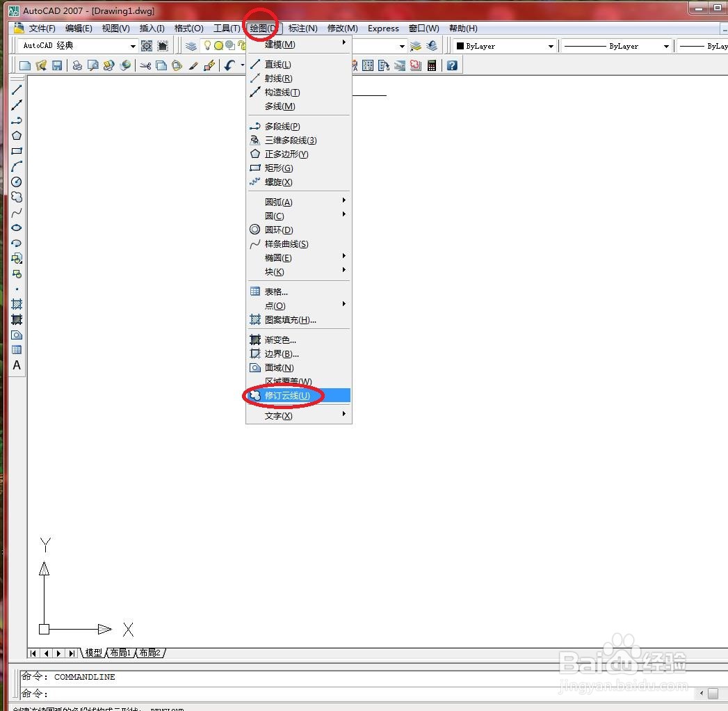Select the Multiline Text 'A' tool
Image resolution: width=728 pixels, height=711 pixels.
coord(17,365)
